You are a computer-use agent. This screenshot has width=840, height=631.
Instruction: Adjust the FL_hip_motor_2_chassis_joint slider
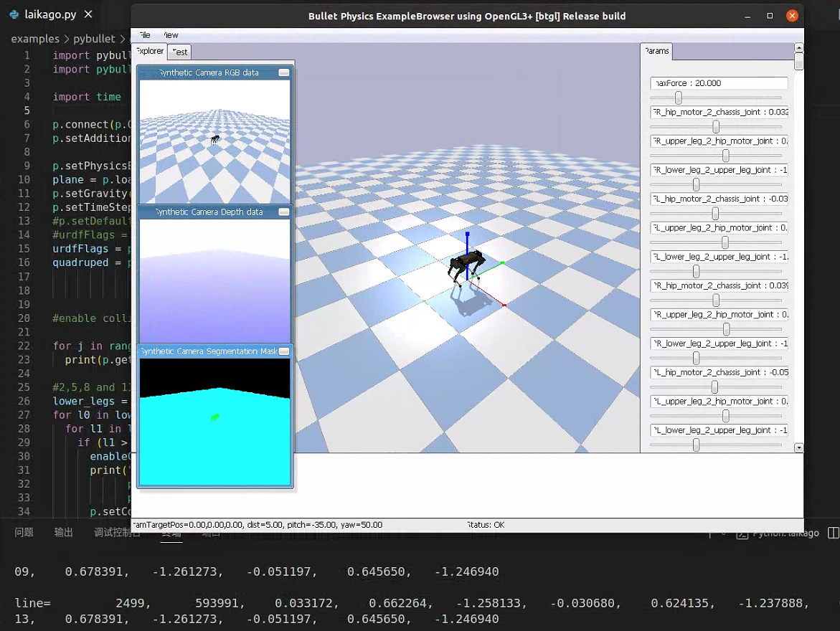coord(715,214)
